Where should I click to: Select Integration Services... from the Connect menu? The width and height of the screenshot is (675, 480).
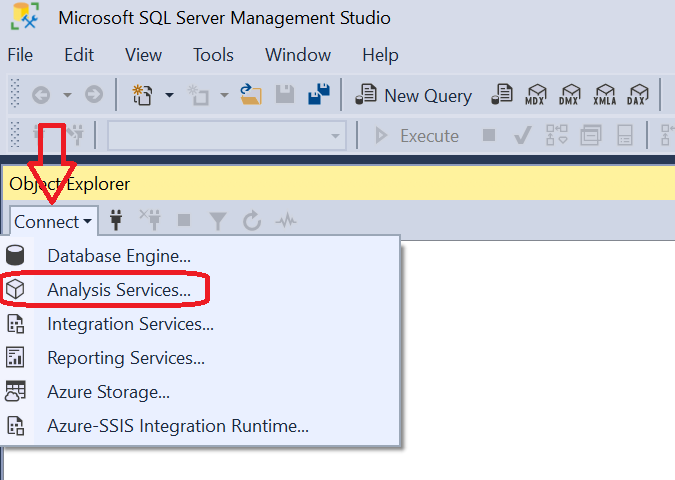200,324
